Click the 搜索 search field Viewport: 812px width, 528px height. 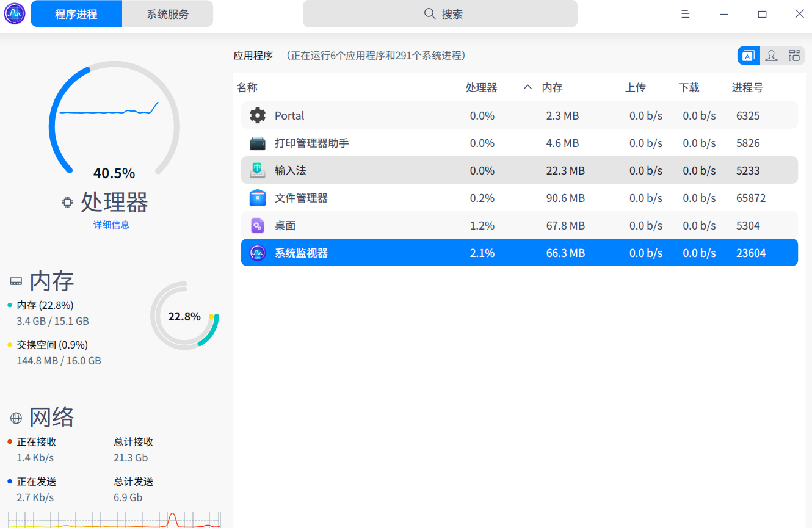click(440, 13)
